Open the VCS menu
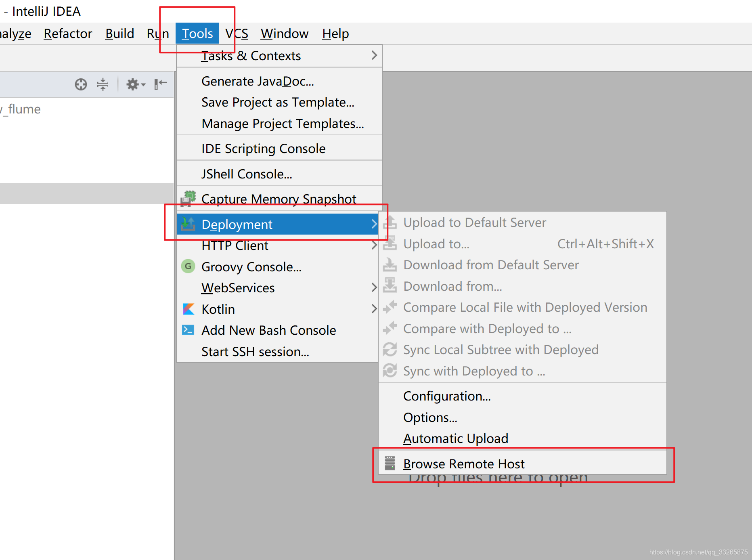This screenshot has height=560, width=752. click(237, 34)
